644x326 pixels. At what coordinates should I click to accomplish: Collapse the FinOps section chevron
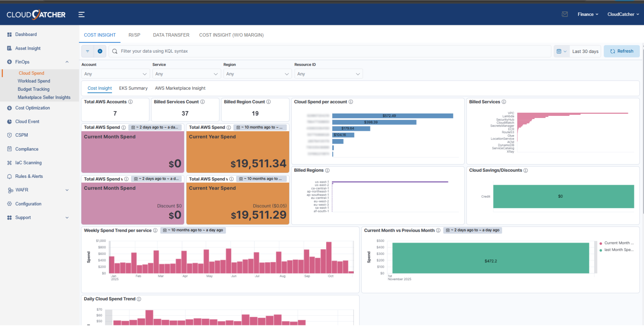(67, 62)
